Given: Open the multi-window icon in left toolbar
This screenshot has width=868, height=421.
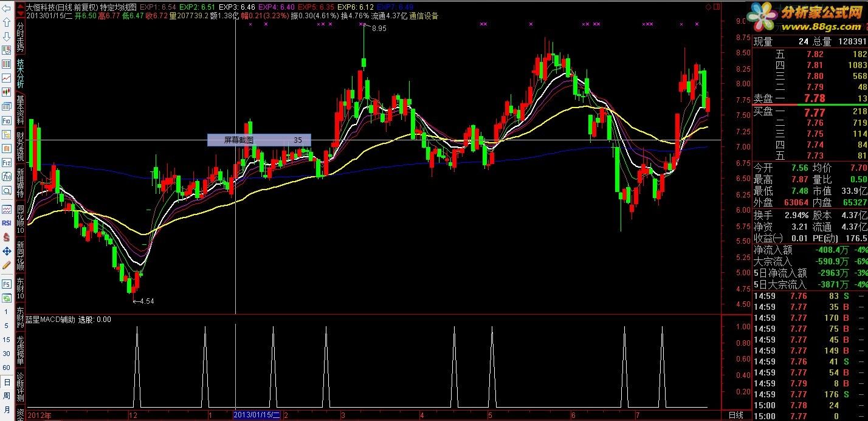Looking at the screenshot, I should point(7,106).
